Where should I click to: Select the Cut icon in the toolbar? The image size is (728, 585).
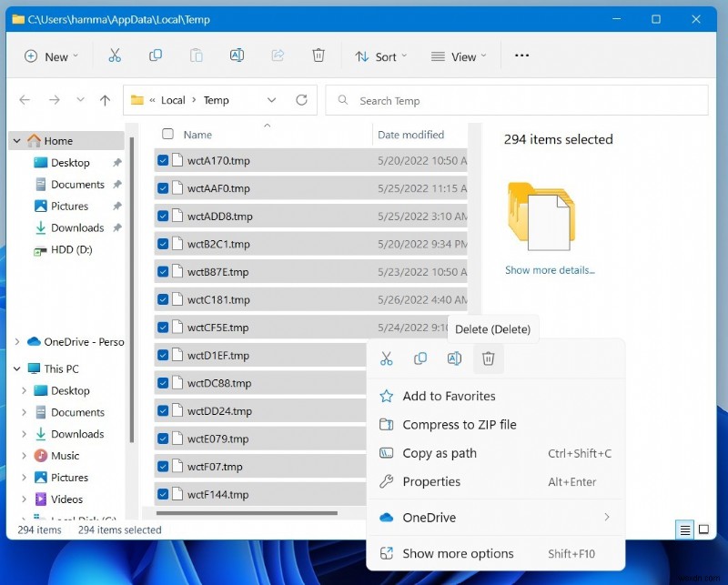click(115, 55)
